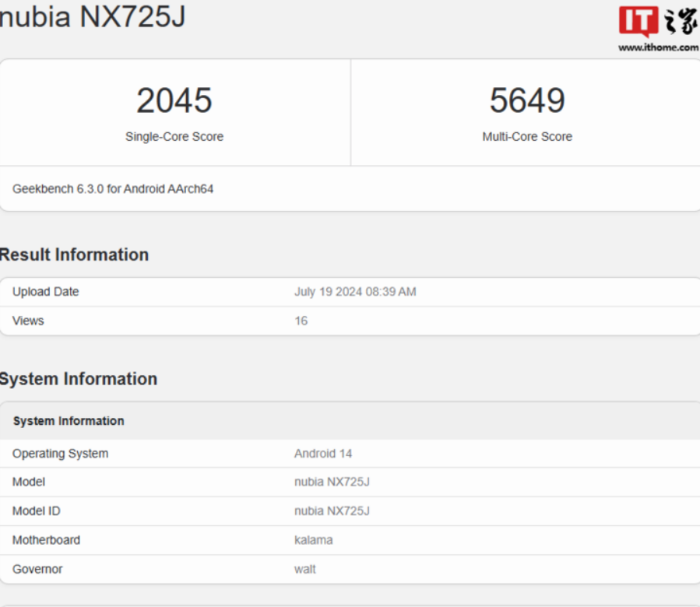
Task: Select the Model value nubia NX725J
Action: pyautogui.click(x=332, y=482)
